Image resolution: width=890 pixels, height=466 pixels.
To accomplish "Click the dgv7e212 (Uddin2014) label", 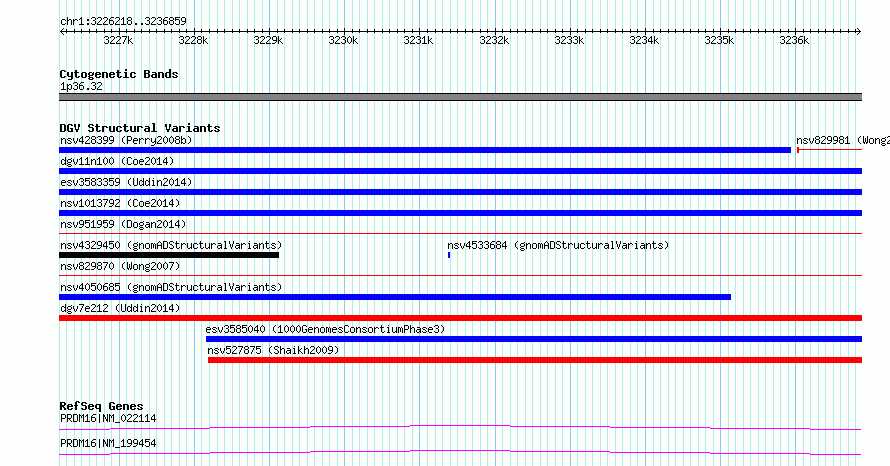I will pos(120,308).
